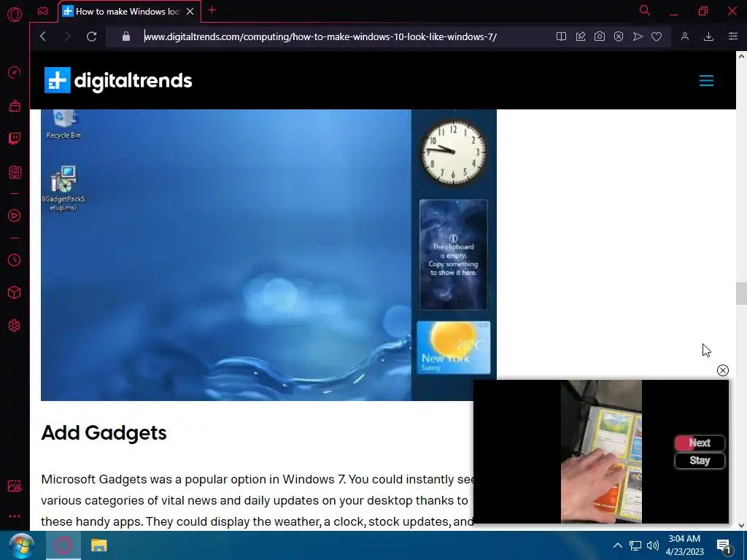This screenshot has width=747, height=560.
Task: Click the Windows 7 desktop article image
Action: click(268, 254)
